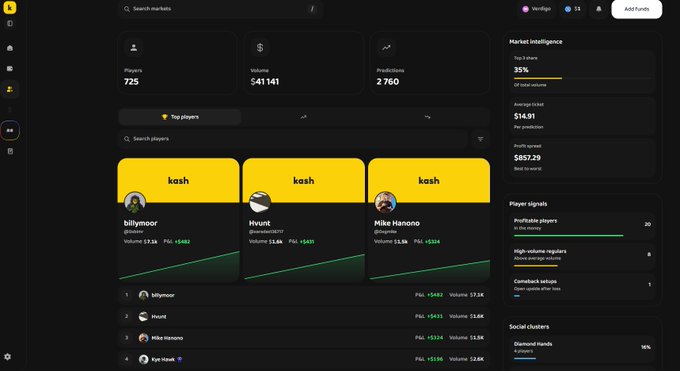Image resolution: width=680 pixels, height=371 pixels.
Task: Click the slash shortcut badge in search bar
Action: [312, 9]
